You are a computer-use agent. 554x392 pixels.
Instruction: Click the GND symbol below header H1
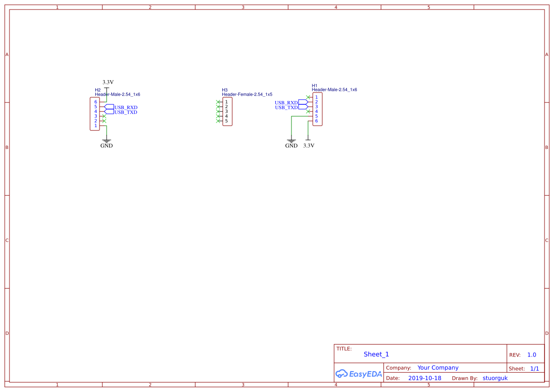tap(291, 141)
